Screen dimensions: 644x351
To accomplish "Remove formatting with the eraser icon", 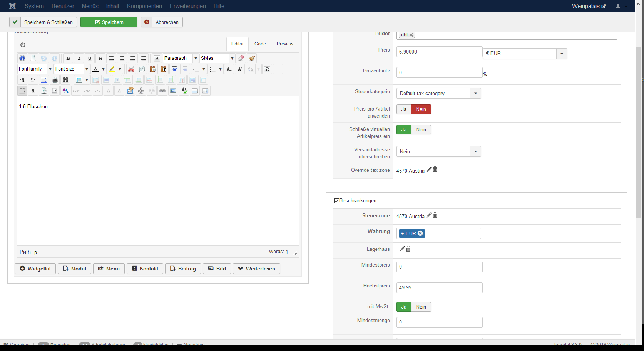I will click(x=241, y=58).
